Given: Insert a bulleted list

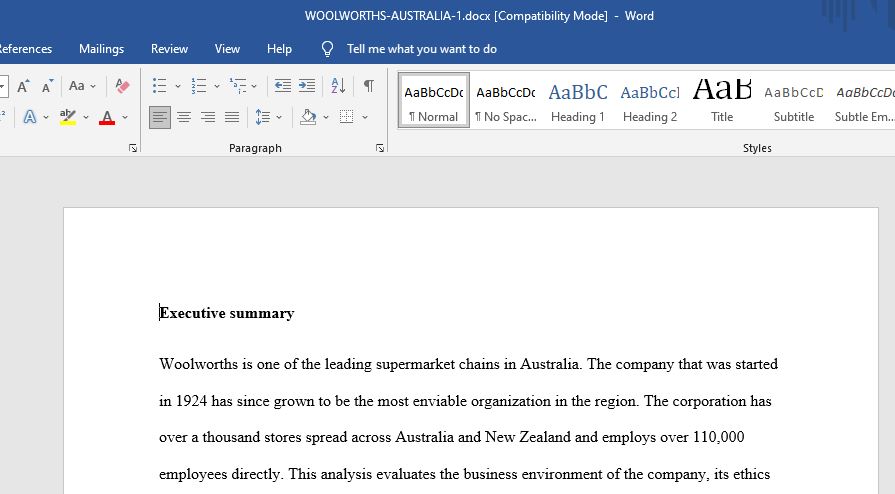Looking at the screenshot, I should (160, 86).
